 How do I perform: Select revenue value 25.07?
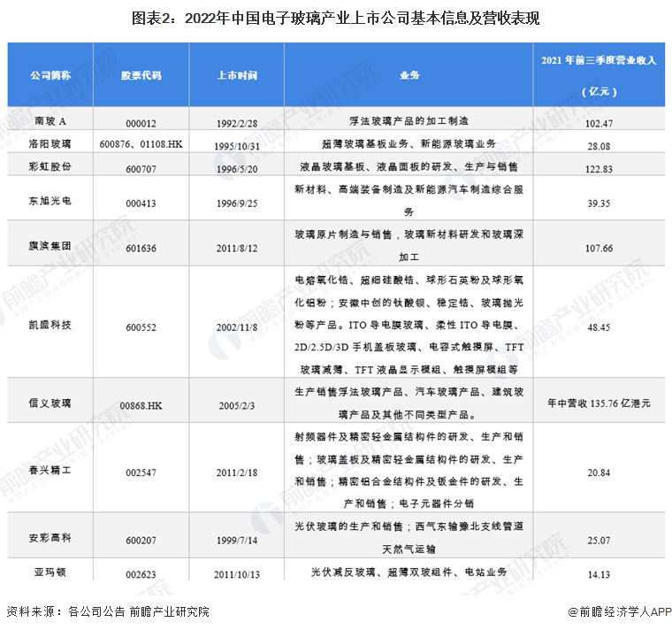click(x=599, y=541)
